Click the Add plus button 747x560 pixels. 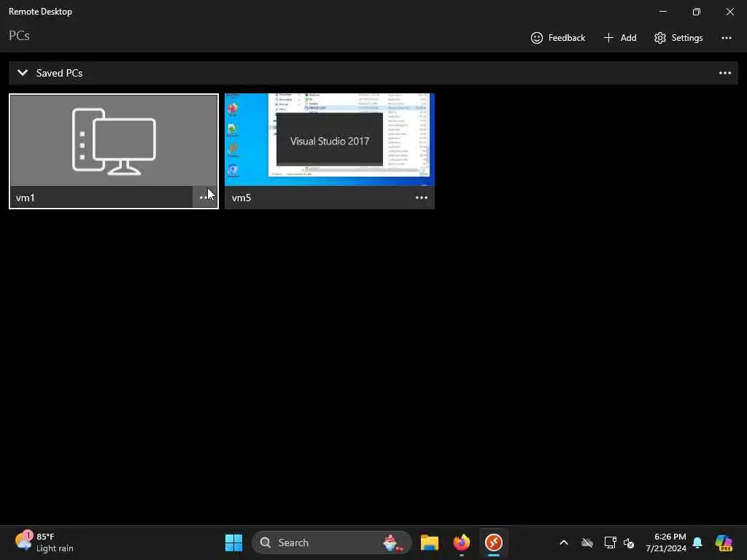pos(620,38)
